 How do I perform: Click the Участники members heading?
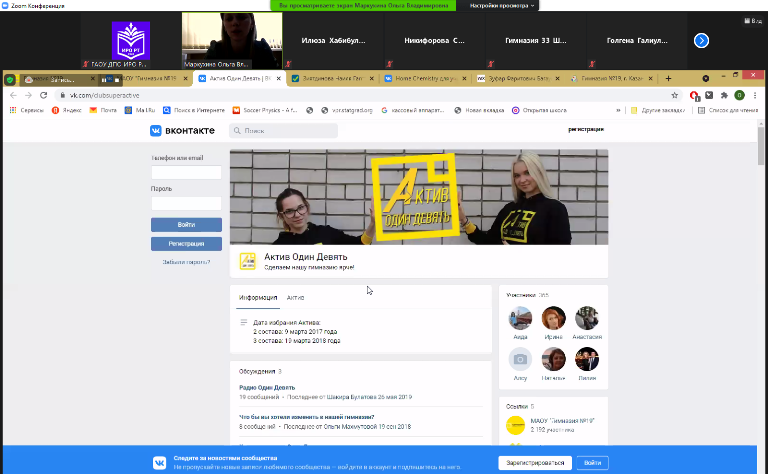(x=521, y=295)
